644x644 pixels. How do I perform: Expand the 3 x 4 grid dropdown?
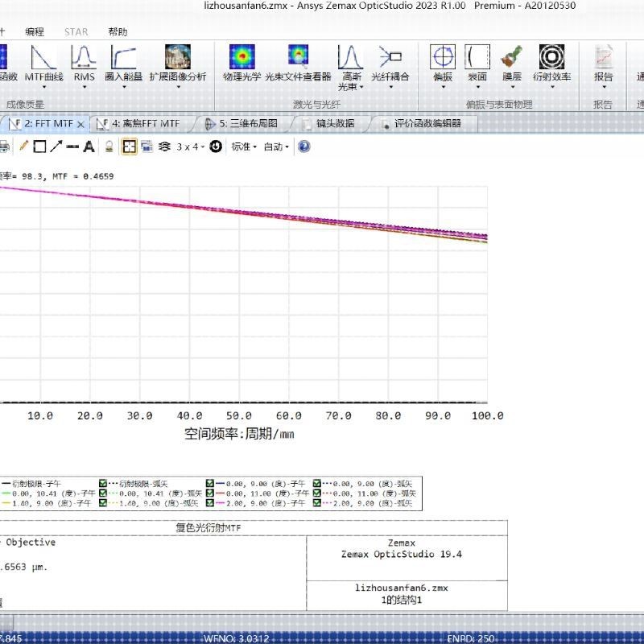191,147
